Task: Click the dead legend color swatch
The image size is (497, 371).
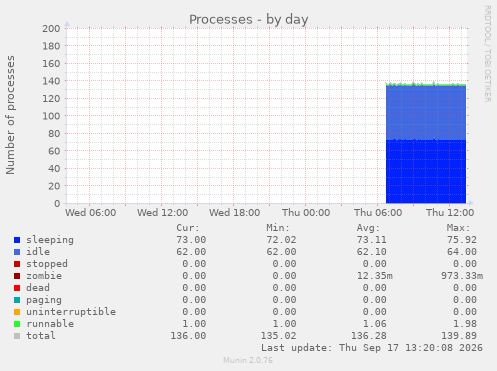Action: point(17,288)
